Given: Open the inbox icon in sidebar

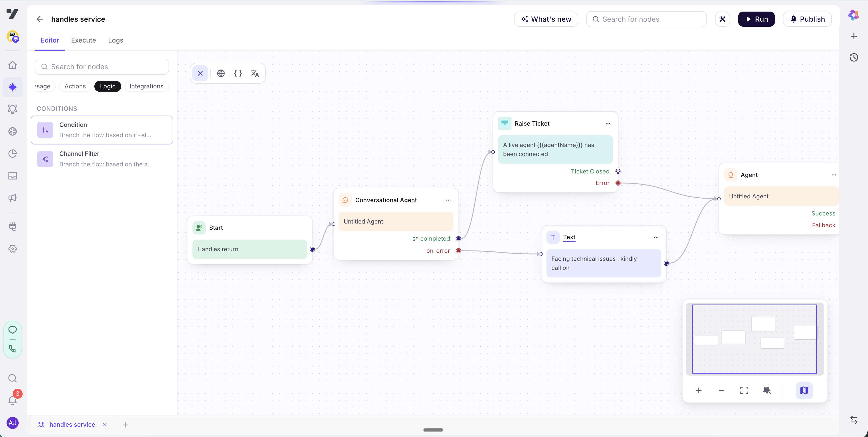Looking at the screenshot, I should click(x=13, y=176).
